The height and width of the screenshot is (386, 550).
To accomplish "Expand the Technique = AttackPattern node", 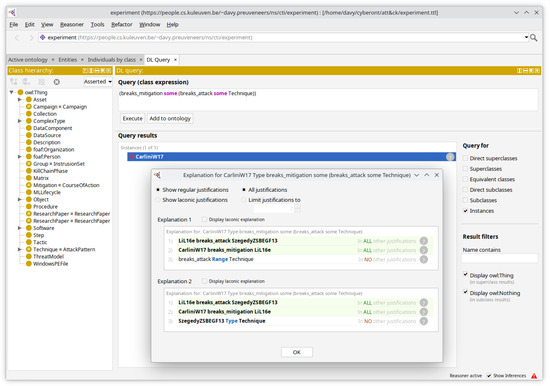I will (x=20, y=249).
